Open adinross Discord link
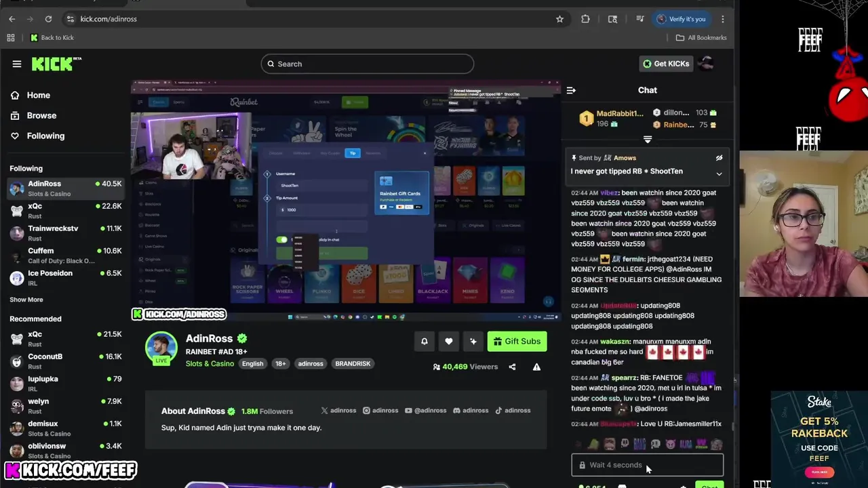The width and height of the screenshot is (868, 488). pos(471,411)
